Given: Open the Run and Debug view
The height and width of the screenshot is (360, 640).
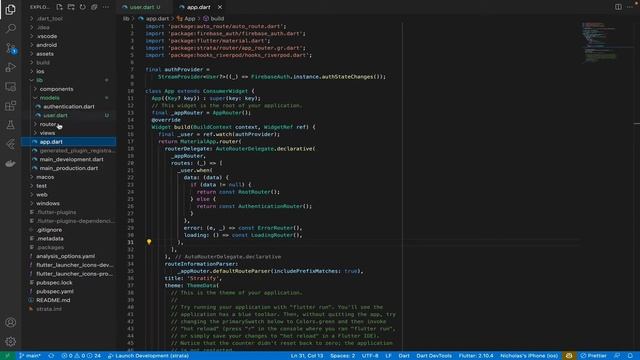Looking at the screenshot, I should coord(11,67).
